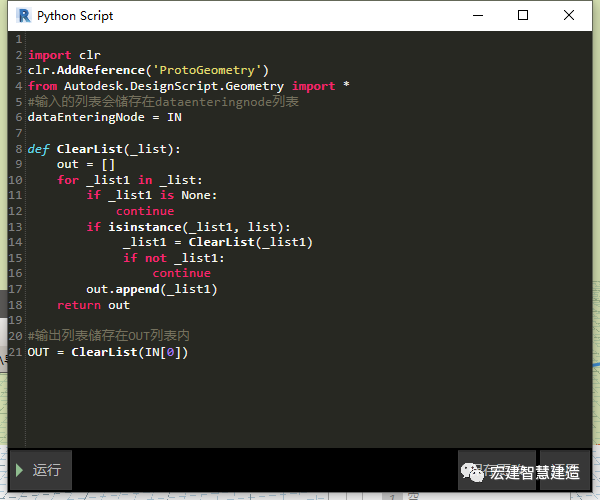
Task: Click the 运行 button label
Action: click(47, 470)
